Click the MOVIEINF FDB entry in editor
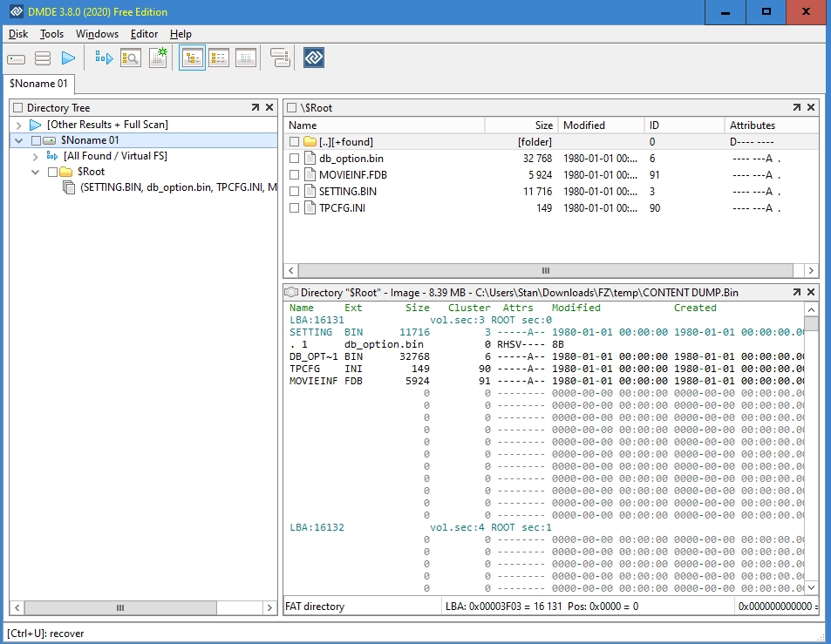831x644 pixels. click(x=546, y=381)
